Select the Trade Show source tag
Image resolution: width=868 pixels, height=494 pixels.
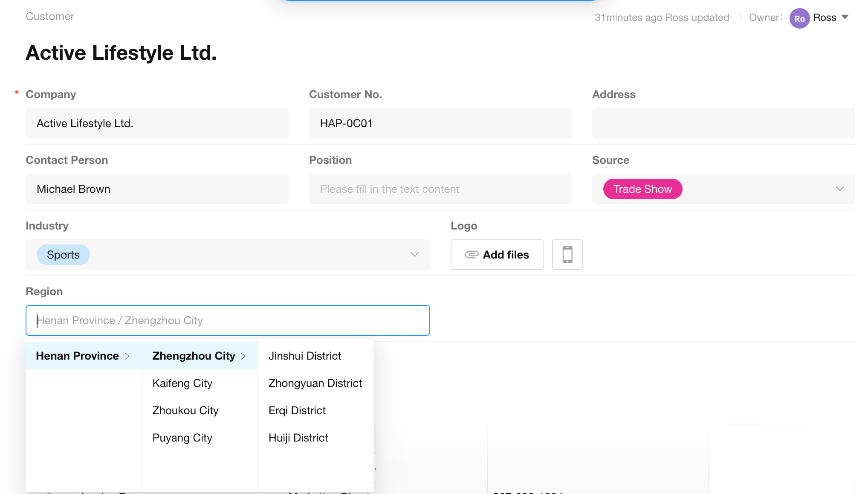[642, 189]
